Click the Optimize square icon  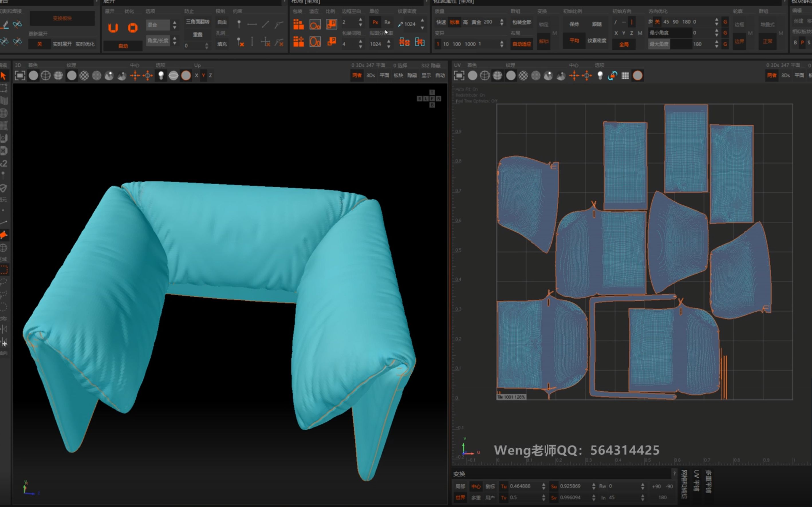click(133, 27)
